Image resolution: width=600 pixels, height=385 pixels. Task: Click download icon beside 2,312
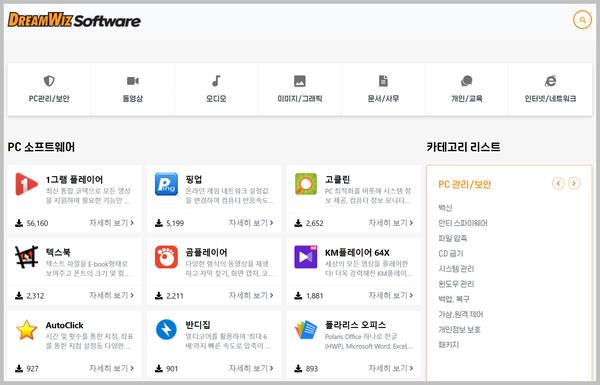point(19,296)
